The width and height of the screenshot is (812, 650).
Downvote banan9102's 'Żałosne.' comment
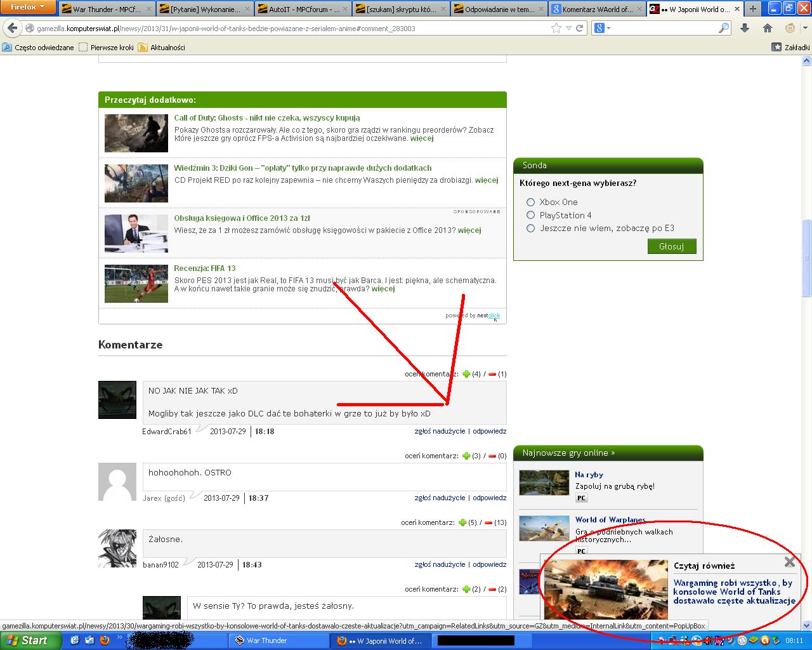(x=488, y=523)
